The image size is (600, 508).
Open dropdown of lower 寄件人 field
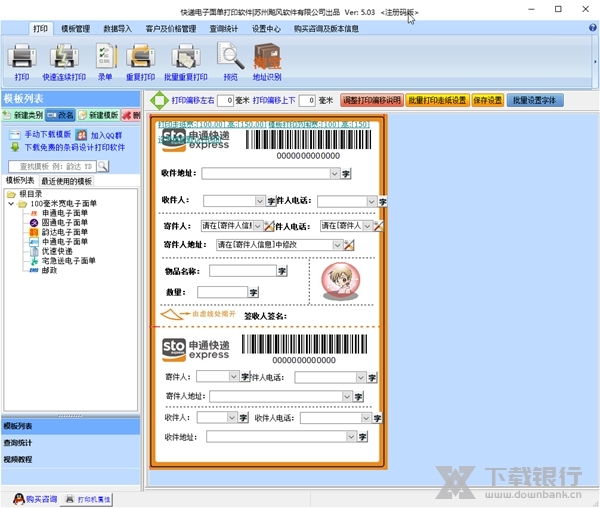233,376
